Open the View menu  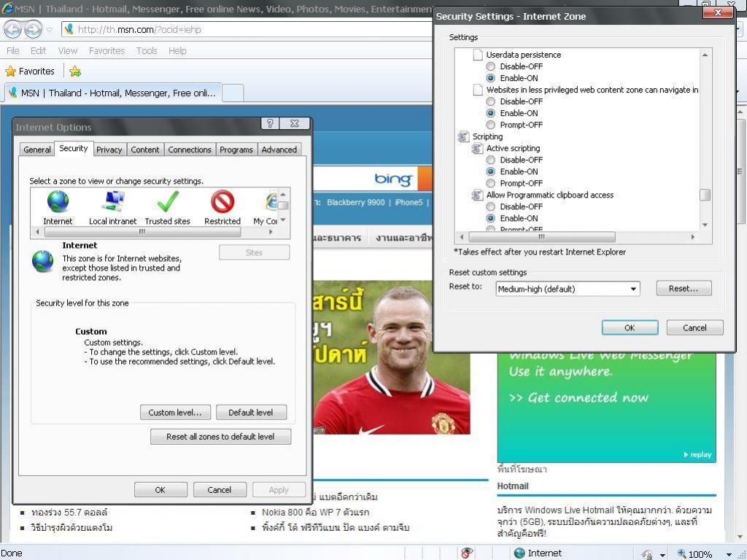[68, 51]
